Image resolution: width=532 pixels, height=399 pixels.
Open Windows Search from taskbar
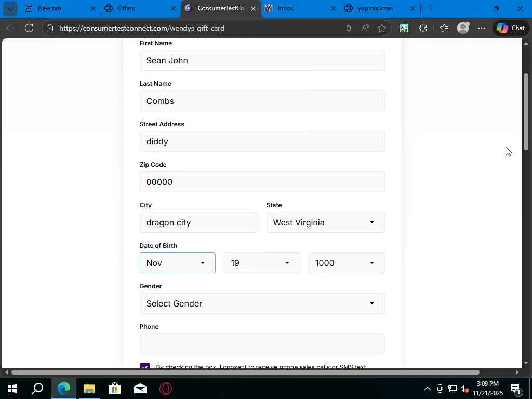point(37,389)
